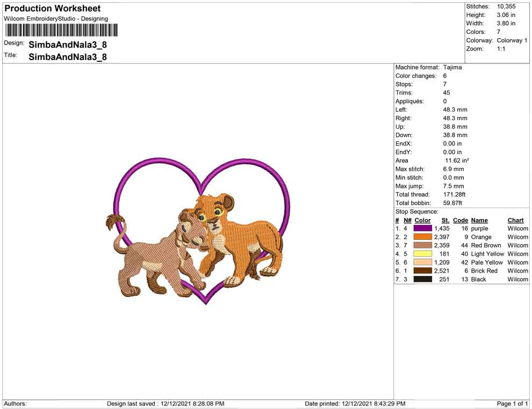Click the Red Brown color swatch
The height and width of the screenshot is (409, 532).
click(422, 245)
